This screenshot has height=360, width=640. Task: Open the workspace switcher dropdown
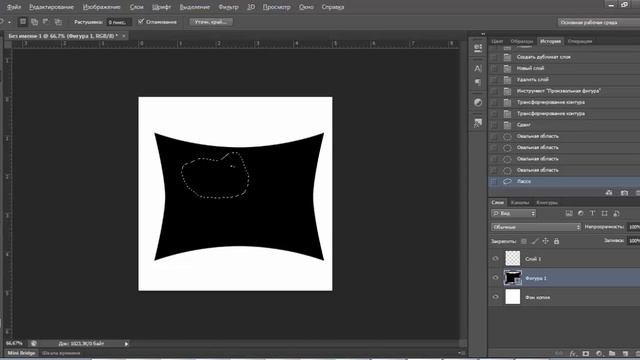[x=599, y=22]
